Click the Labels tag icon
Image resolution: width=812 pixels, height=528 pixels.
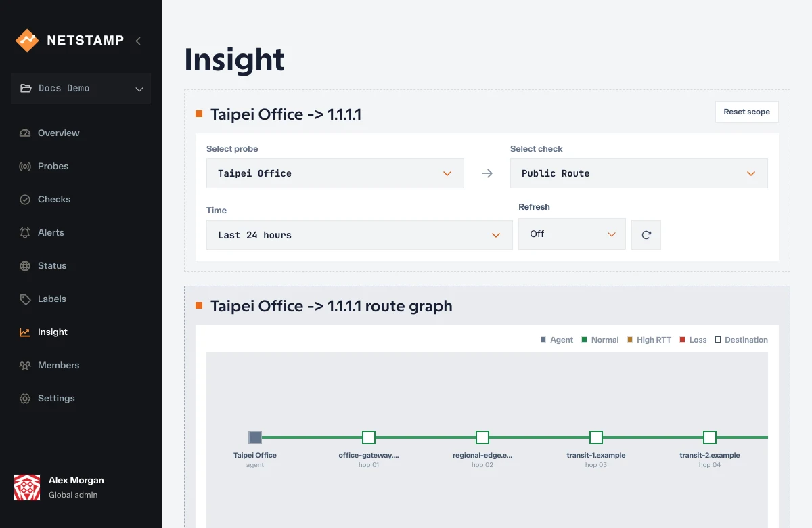pos(25,299)
